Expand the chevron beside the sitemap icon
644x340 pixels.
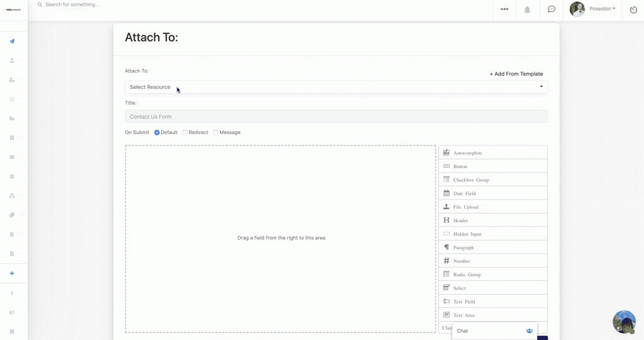pos(21,196)
